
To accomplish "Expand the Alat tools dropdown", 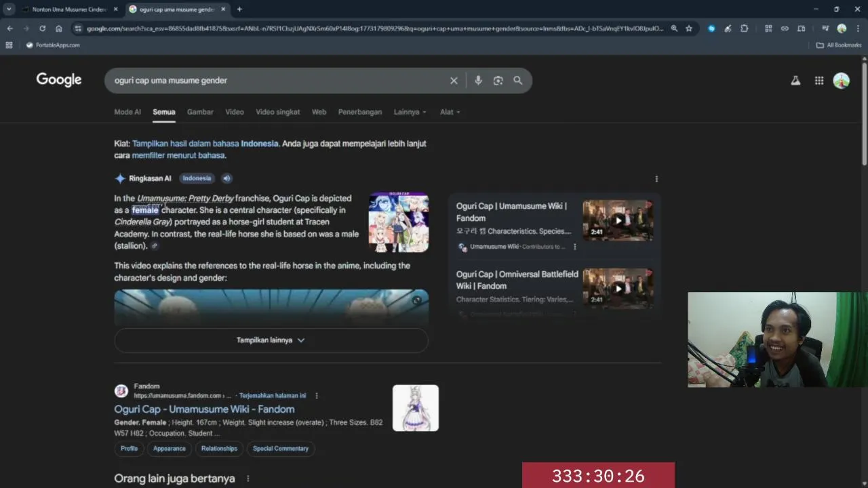I will (x=450, y=112).
